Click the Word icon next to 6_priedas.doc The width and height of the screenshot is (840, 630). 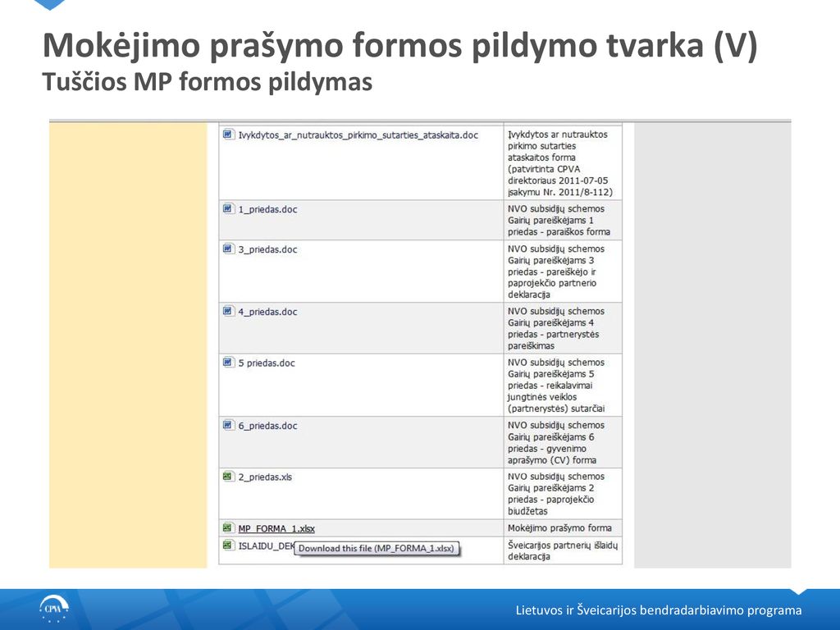point(229,425)
